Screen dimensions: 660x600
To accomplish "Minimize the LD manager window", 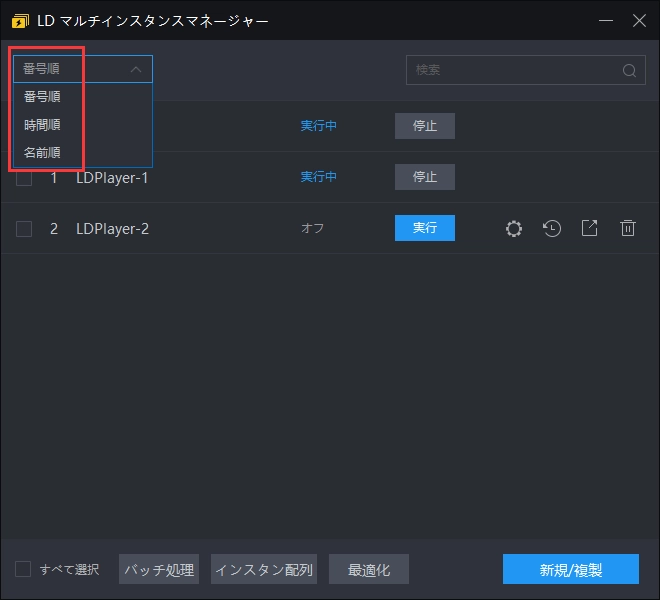I will point(606,20).
